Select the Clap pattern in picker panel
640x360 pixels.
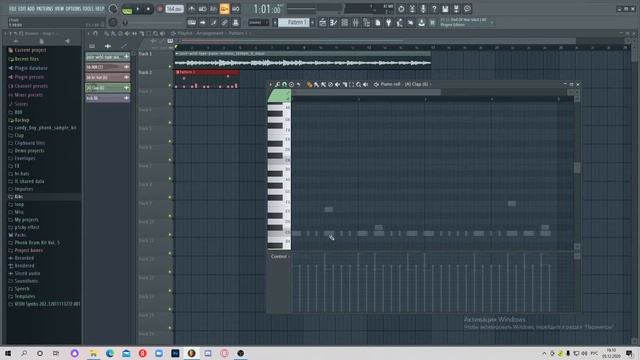(x=108, y=88)
